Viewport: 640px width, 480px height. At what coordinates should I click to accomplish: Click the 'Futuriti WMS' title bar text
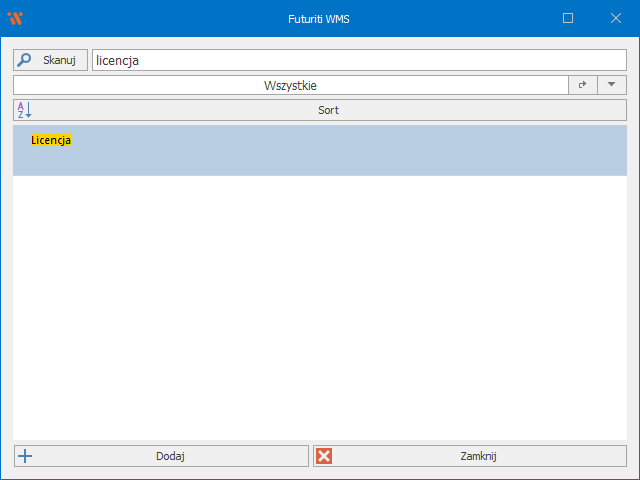click(320, 18)
